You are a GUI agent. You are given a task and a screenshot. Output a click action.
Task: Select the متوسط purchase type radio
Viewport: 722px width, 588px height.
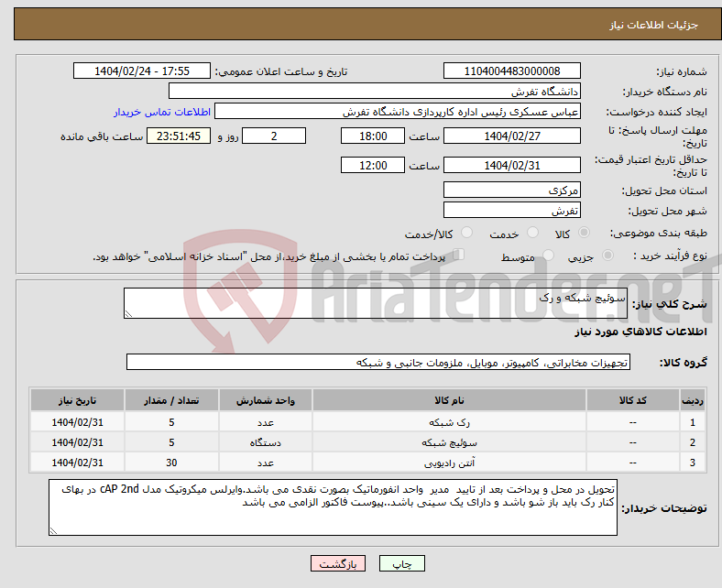coord(548,256)
